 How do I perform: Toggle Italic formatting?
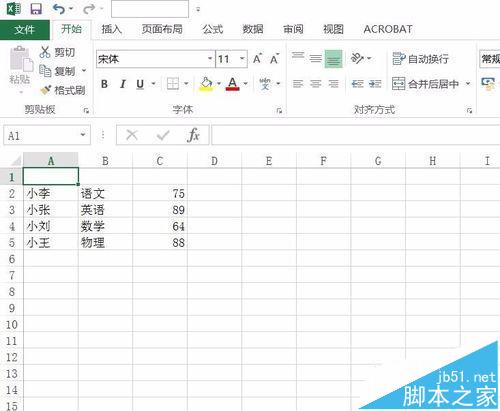point(123,84)
